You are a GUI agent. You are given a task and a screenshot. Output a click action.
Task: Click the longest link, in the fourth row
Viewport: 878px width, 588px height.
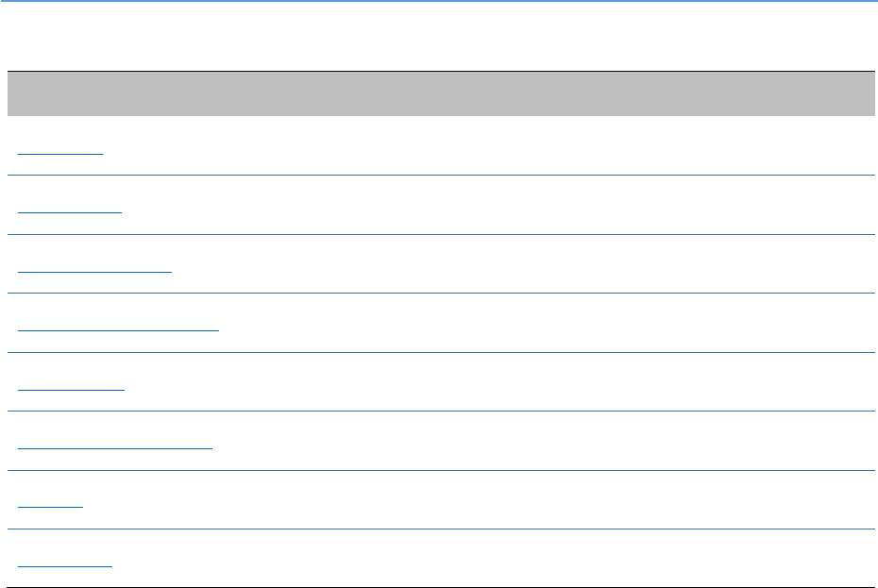pyautogui.click(x=118, y=328)
